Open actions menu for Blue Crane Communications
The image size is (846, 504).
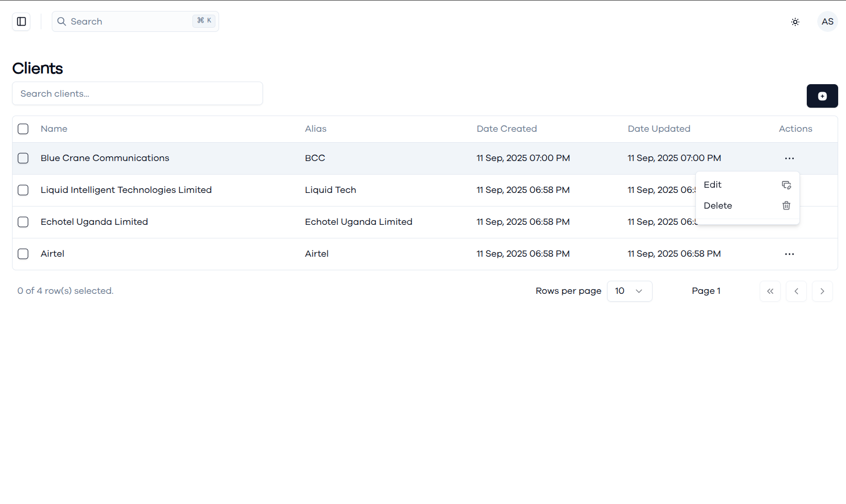click(x=790, y=158)
